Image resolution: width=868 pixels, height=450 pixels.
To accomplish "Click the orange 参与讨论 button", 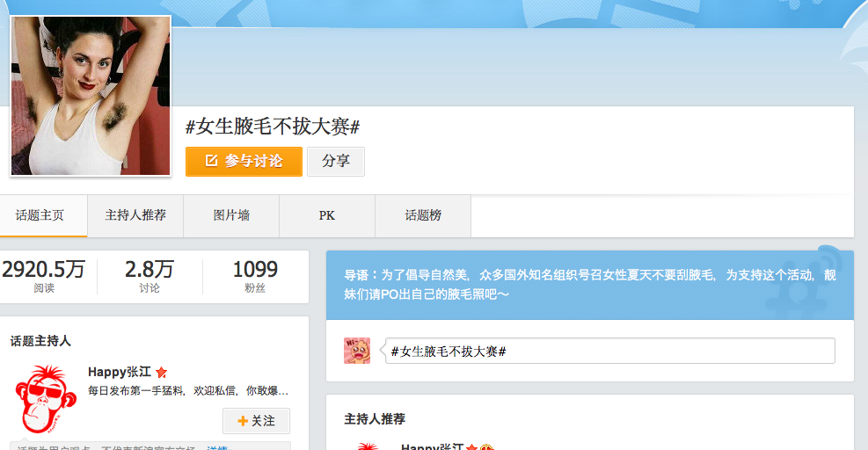I will click(244, 162).
